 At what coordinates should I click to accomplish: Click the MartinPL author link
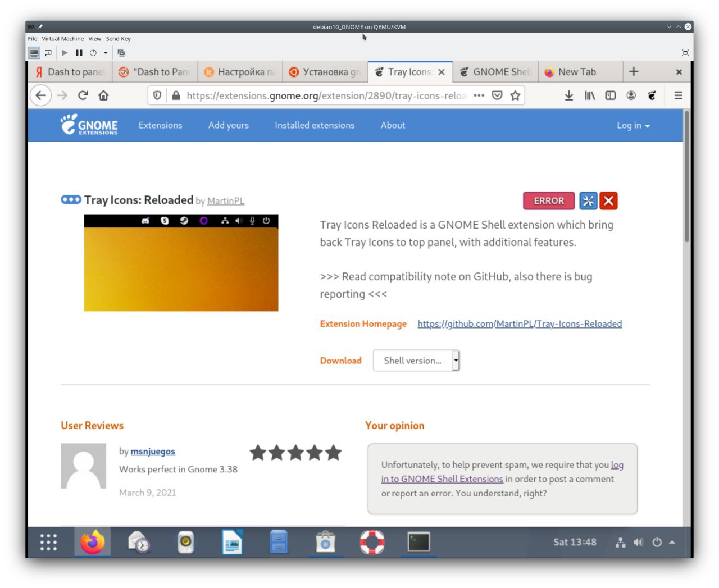[x=226, y=201]
